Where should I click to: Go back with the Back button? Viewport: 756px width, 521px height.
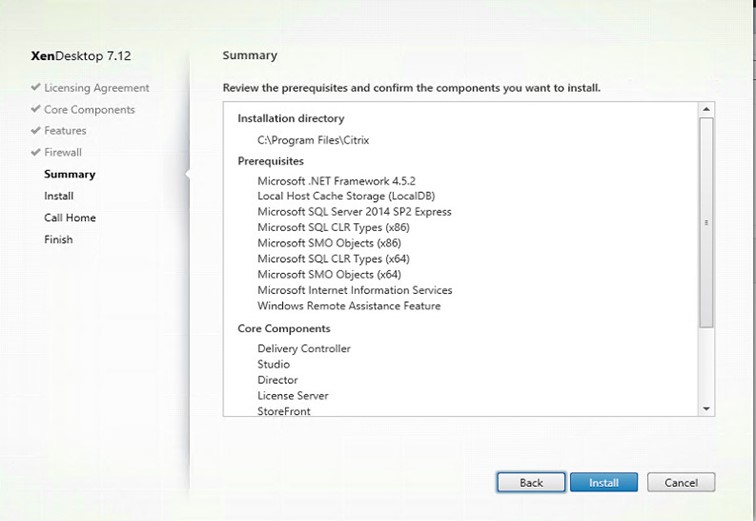pos(531,482)
